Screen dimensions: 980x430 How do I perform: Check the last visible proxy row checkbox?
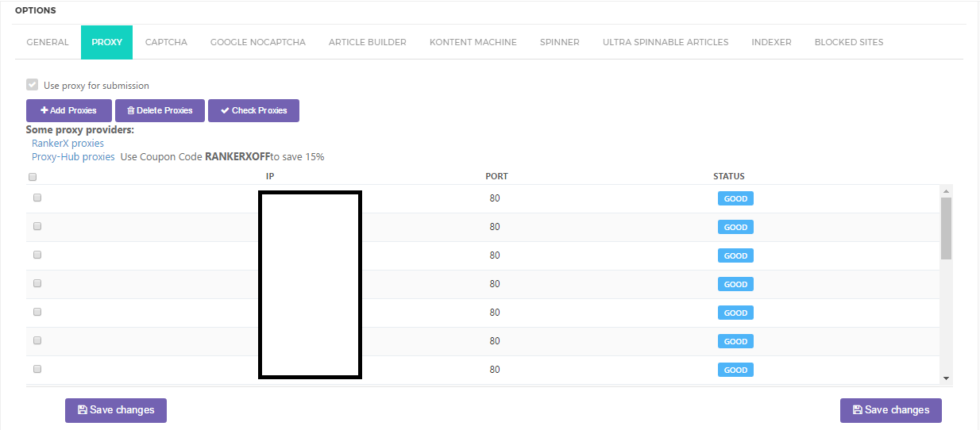tap(37, 369)
